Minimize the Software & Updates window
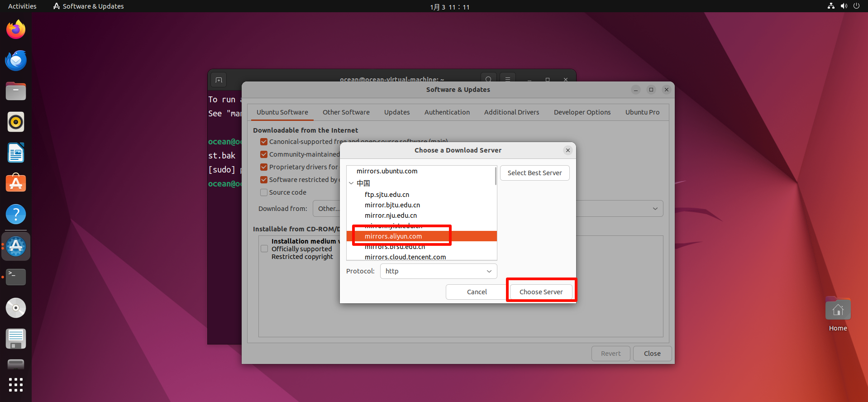 [636, 90]
